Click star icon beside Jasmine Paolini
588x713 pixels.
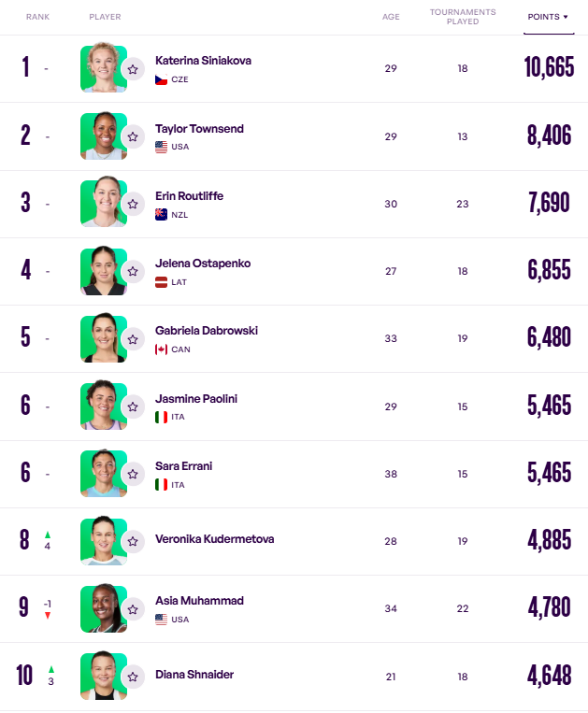coord(133,406)
